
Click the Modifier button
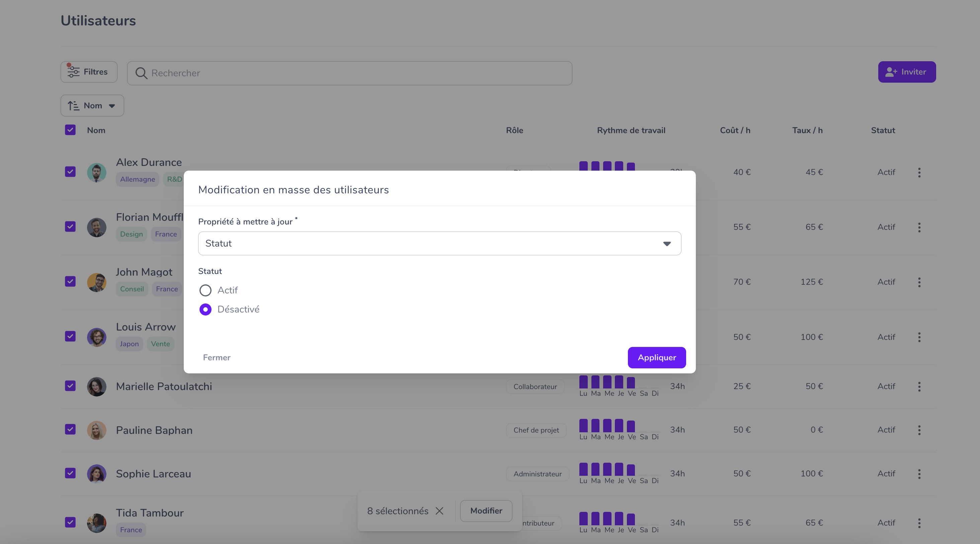tap(486, 511)
